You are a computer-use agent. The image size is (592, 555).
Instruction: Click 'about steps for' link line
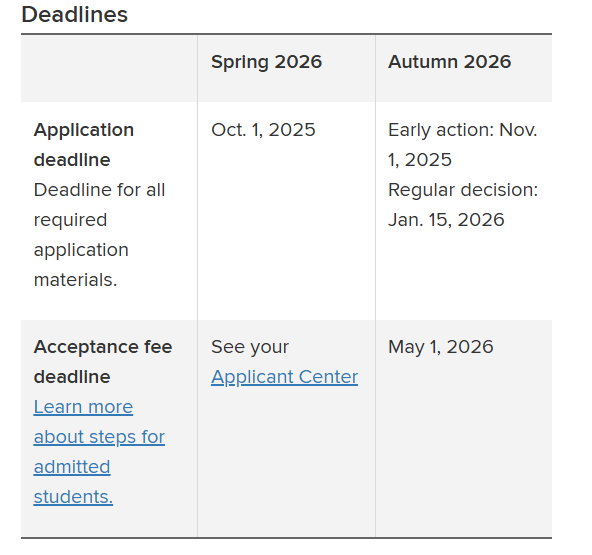coord(99,437)
